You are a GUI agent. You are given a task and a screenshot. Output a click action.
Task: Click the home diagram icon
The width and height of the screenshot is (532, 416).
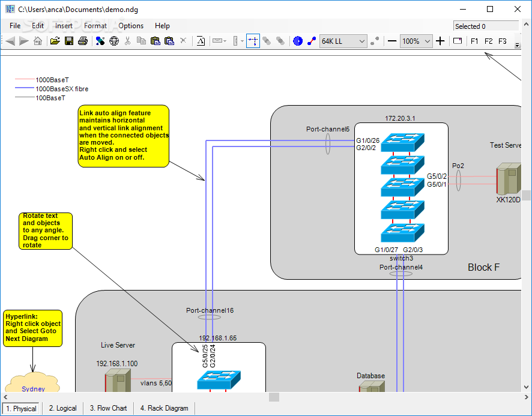click(x=37, y=41)
